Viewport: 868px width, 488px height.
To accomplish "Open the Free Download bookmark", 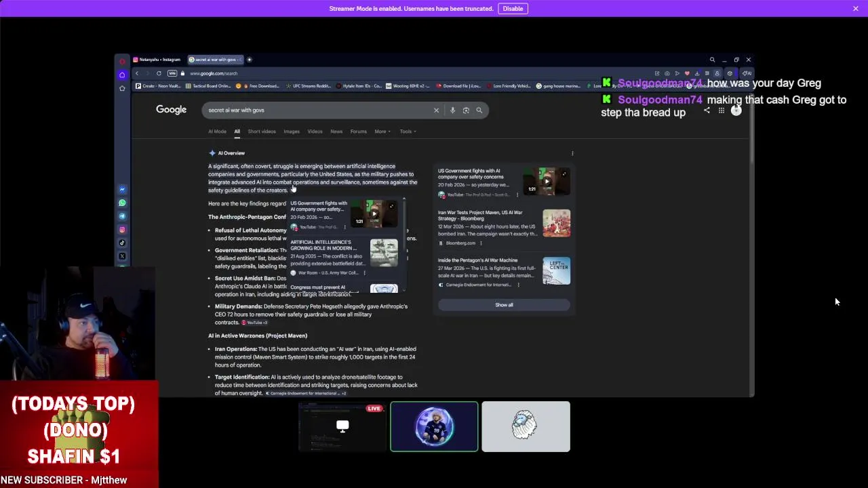I will pos(257,86).
